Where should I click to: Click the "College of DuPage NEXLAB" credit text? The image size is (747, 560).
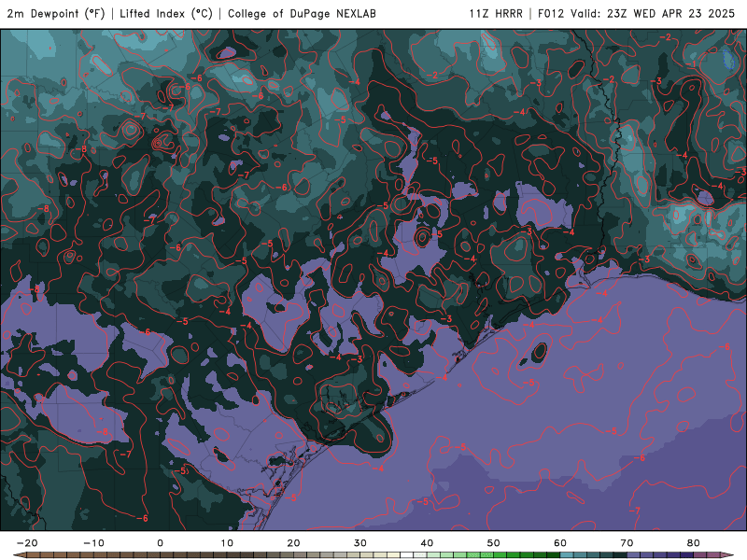point(302,14)
